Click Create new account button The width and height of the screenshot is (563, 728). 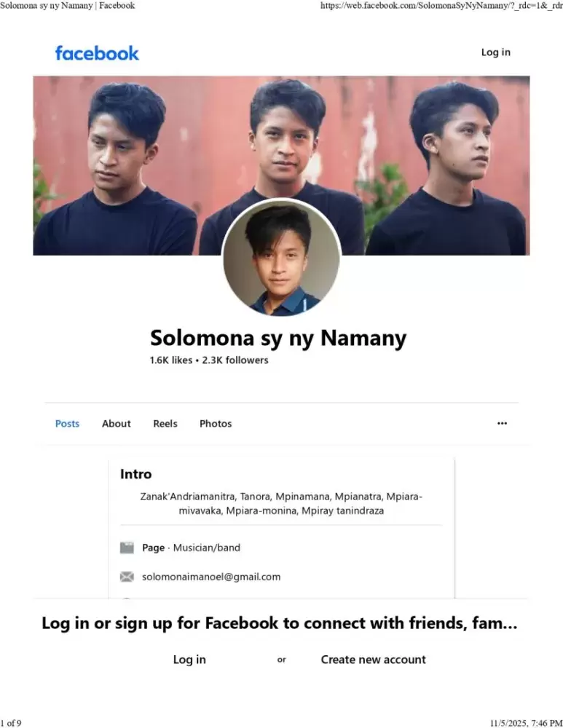(x=373, y=660)
